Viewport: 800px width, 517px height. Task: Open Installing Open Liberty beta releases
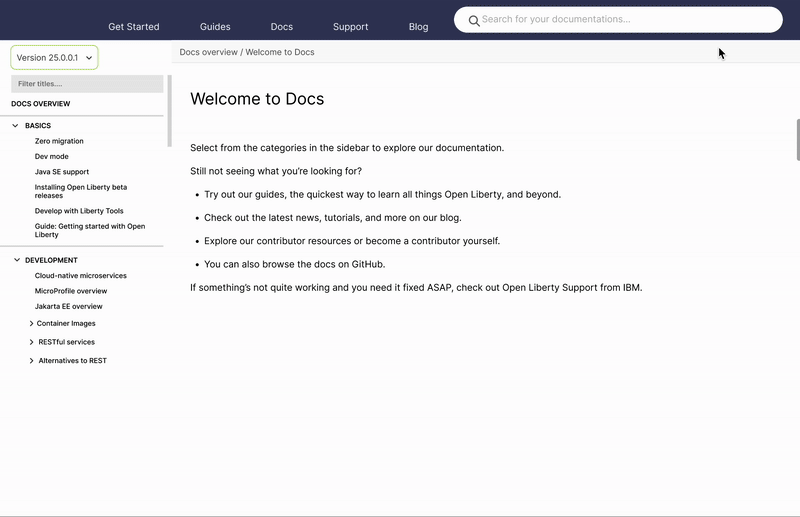click(x=81, y=191)
